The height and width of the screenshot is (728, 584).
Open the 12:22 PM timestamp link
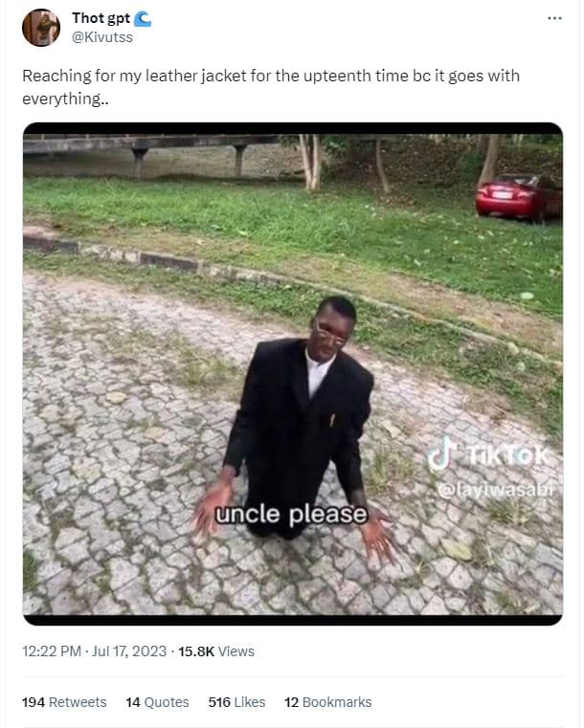pos(52,651)
